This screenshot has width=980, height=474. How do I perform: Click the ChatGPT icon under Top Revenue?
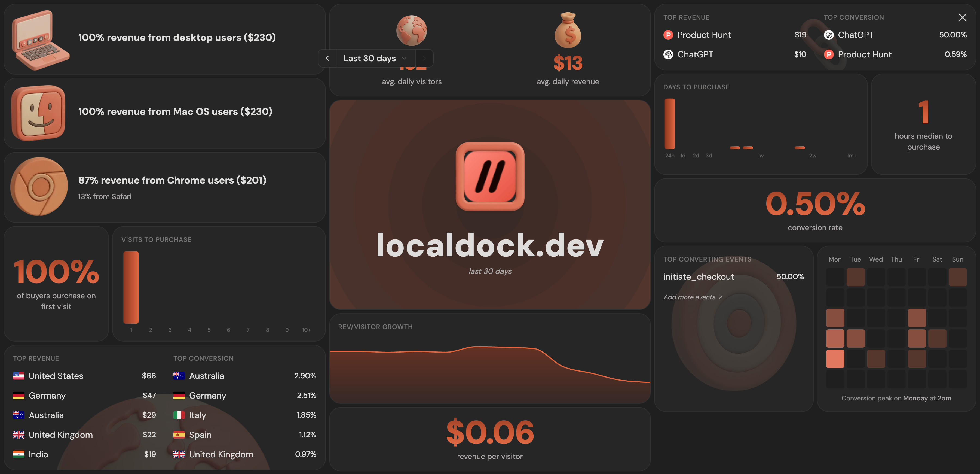click(x=668, y=54)
